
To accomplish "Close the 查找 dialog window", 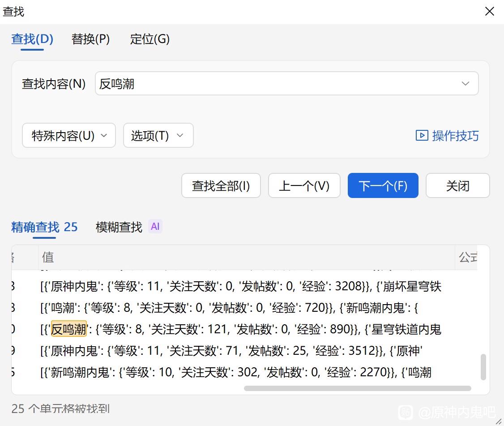I will pyautogui.click(x=490, y=12).
